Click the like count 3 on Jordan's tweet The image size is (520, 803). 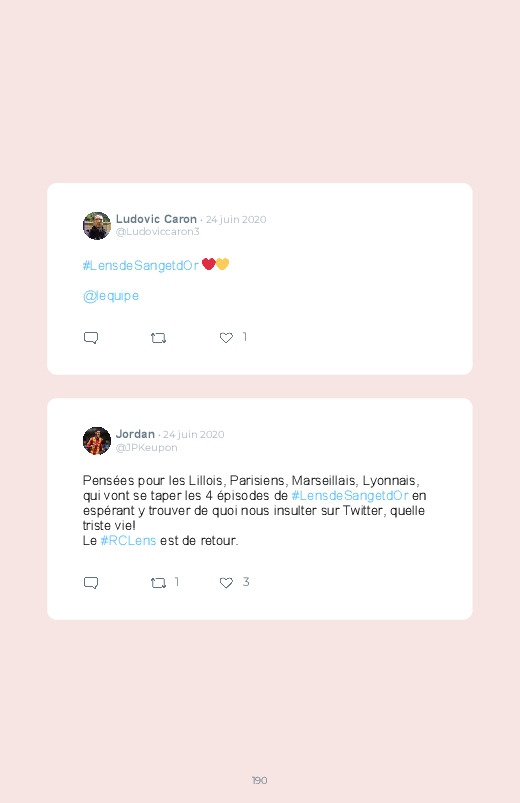tap(246, 582)
